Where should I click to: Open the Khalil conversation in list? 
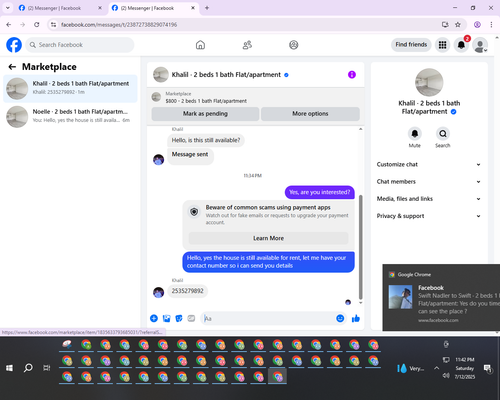70,89
